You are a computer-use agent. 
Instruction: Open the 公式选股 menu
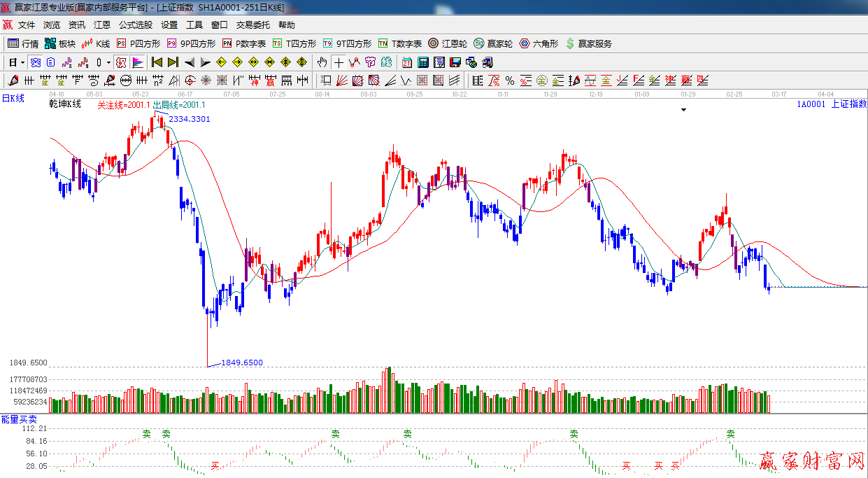[x=135, y=24]
